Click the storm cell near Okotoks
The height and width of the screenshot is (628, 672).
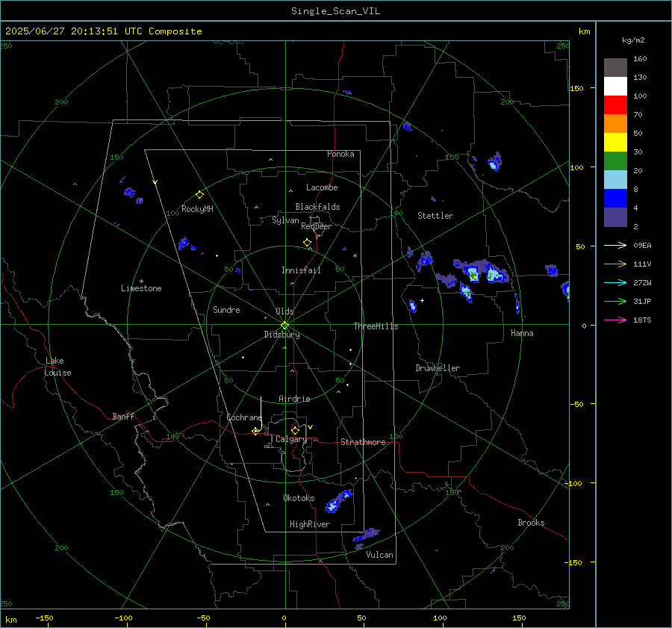(338, 501)
